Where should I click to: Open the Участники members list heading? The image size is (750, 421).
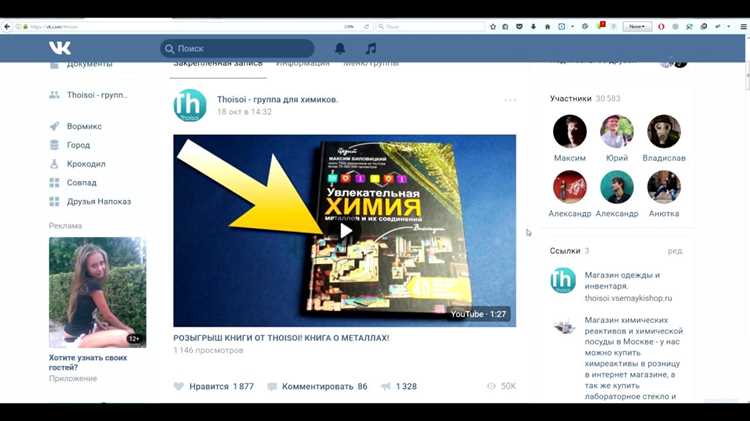tap(571, 99)
